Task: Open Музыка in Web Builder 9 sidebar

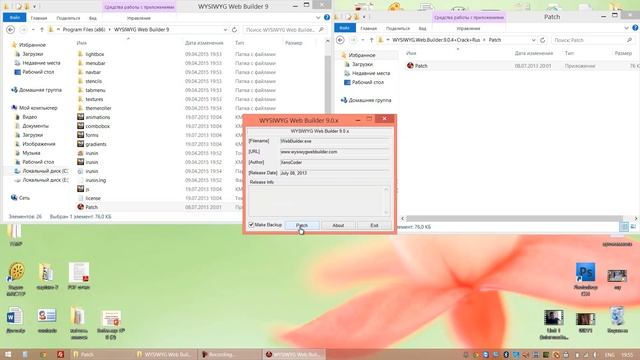Action: [31, 153]
